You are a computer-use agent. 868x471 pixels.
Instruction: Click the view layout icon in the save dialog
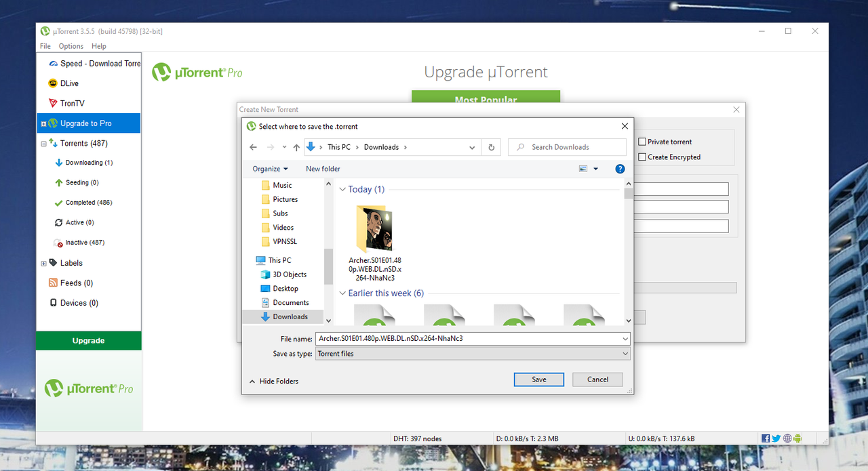pyautogui.click(x=583, y=169)
